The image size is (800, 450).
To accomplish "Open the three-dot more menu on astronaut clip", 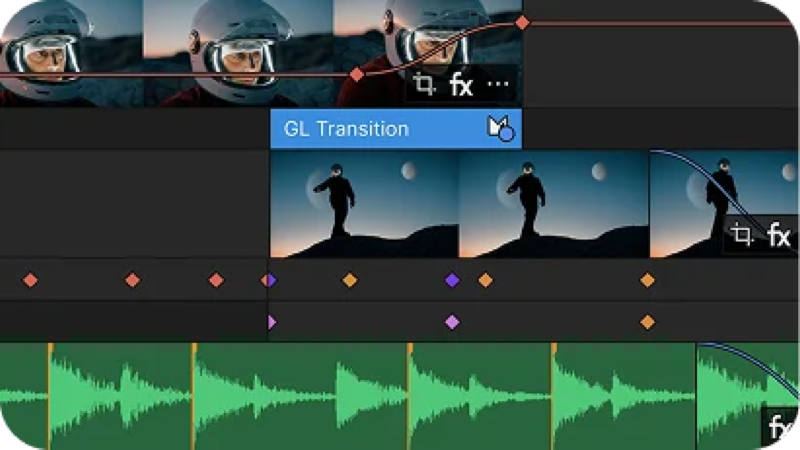I will pyautogui.click(x=498, y=84).
